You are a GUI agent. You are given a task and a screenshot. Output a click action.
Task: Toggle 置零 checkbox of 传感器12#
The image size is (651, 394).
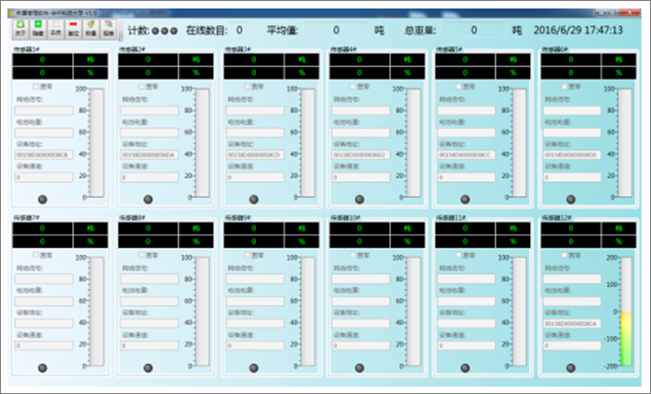[x=564, y=255]
